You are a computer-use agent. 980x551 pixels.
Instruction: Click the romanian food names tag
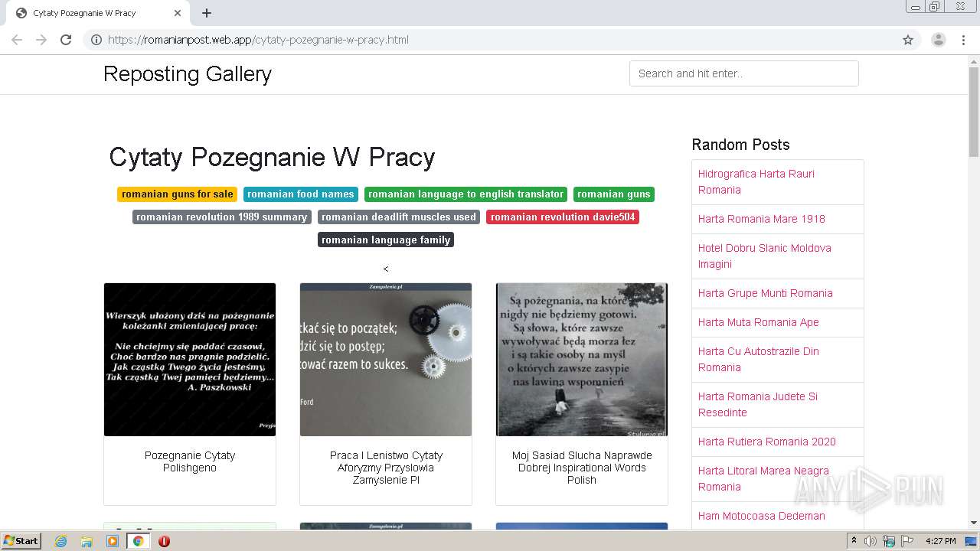(301, 194)
